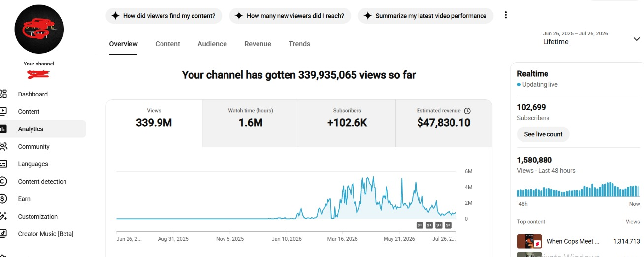Image resolution: width=644 pixels, height=257 pixels.
Task: Select the Subscribers +102.6K metric card
Action: tap(347, 123)
